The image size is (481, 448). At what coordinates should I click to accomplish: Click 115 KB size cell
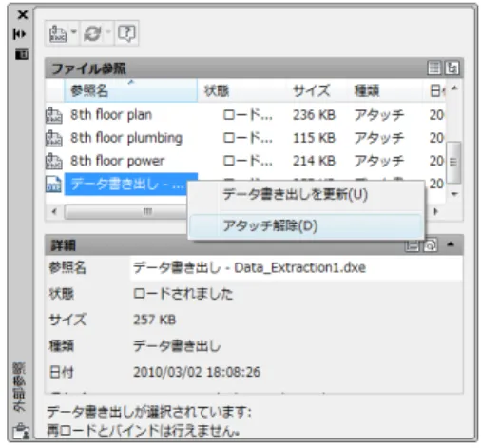coord(314,138)
